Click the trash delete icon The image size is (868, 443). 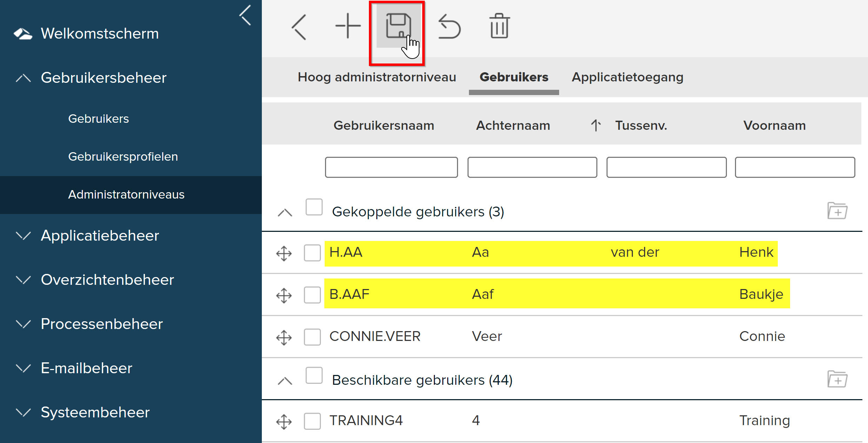pyautogui.click(x=499, y=26)
